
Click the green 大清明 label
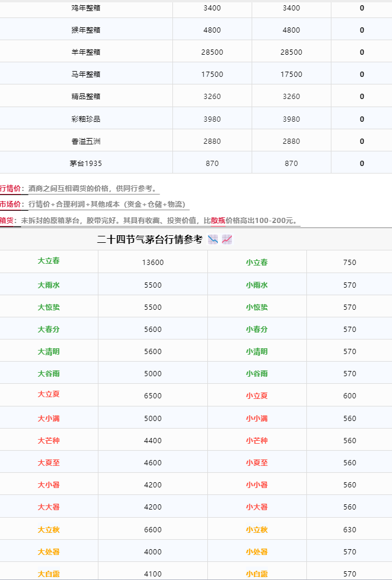coord(48,352)
